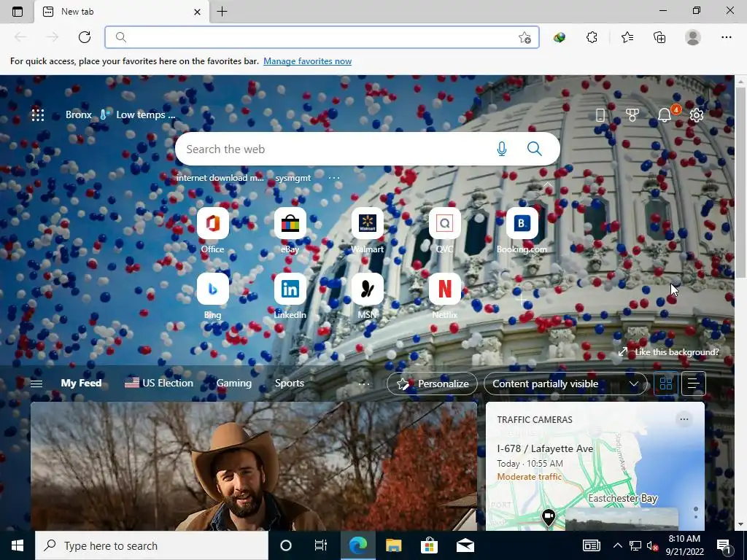Image resolution: width=747 pixels, height=560 pixels.
Task: Expand Content partially visible dropdown
Action: 565,384
